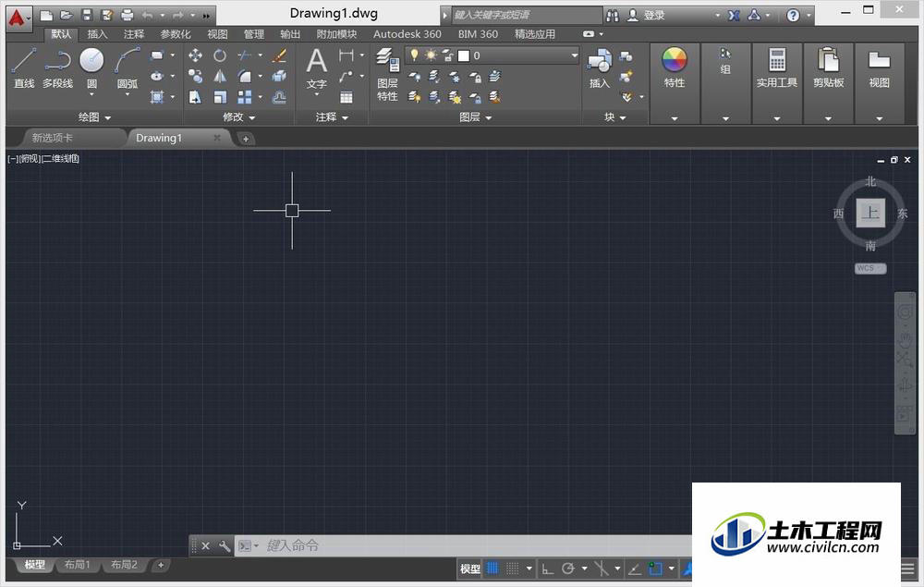
Task: Click the Offset tool icon
Action: tap(279, 97)
